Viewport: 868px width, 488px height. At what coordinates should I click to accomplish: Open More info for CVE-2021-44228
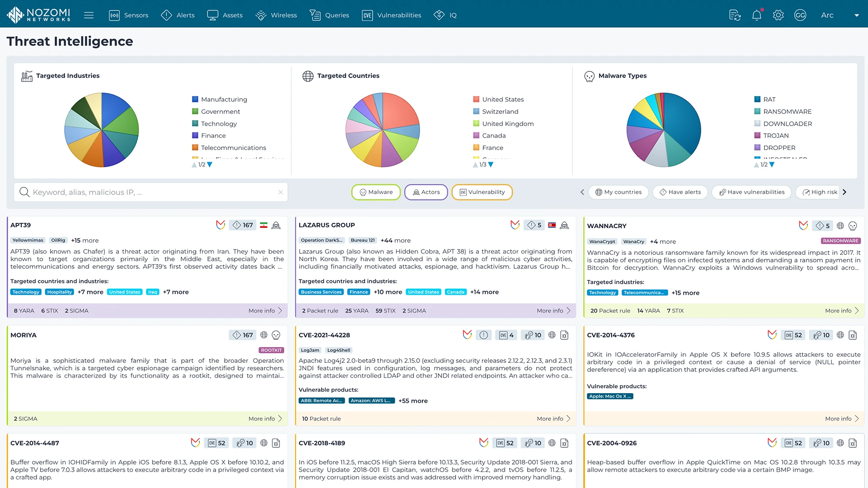point(554,419)
